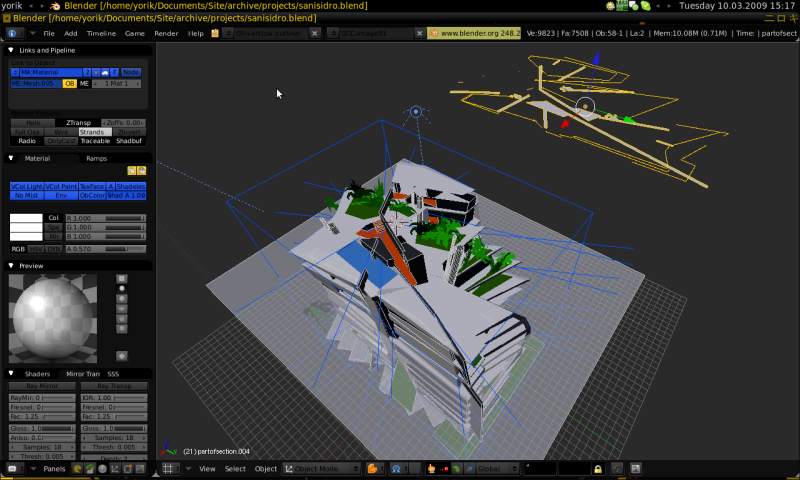Screen dimensions: 800x480
Task: Click the copy material settings icon
Action: [x=130, y=171]
